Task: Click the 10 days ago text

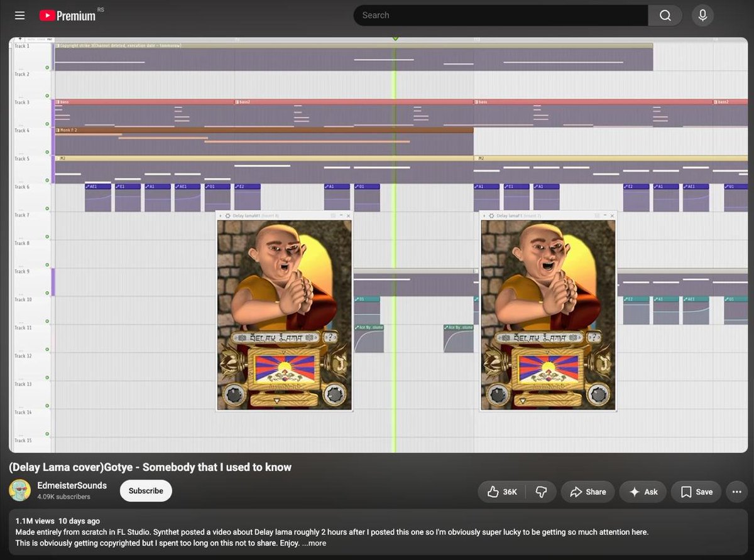Action: click(x=79, y=521)
